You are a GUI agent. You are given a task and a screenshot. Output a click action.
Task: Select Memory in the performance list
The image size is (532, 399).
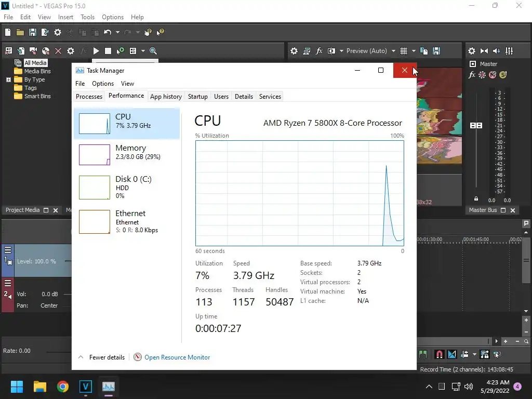point(127,155)
